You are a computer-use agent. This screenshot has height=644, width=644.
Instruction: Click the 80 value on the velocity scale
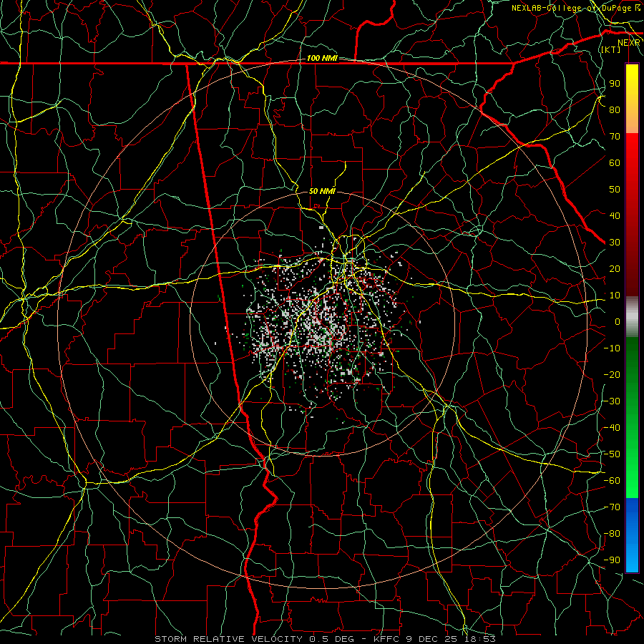[615, 109]
